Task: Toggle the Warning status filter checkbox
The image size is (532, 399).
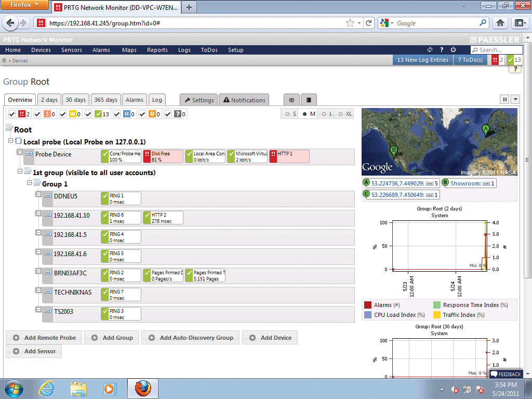Action: click(x=63, y=114)
